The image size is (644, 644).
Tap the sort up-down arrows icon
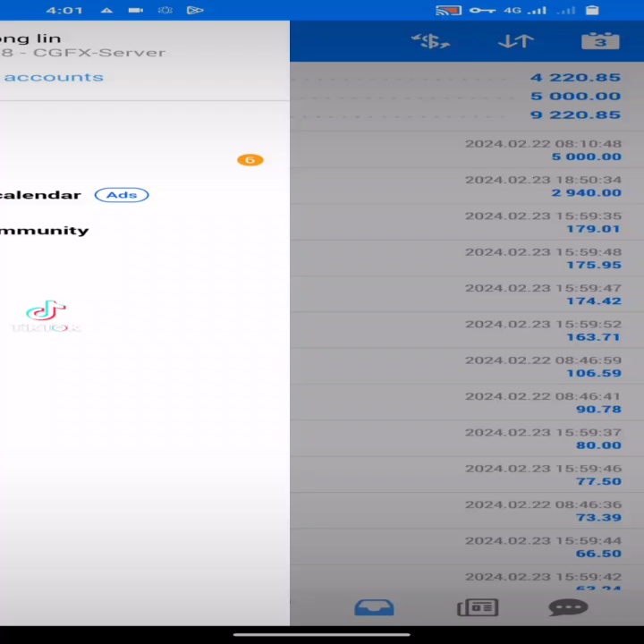point(516,41)
